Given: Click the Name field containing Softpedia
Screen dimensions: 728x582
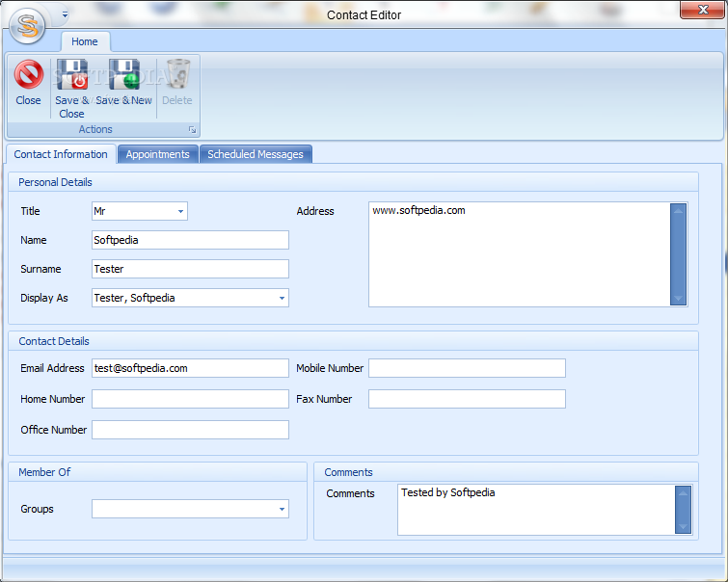Looking at the screenshot, I should click(190, 240).
